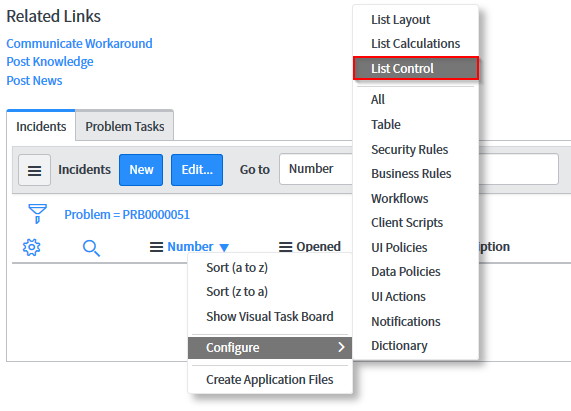Open the list hamburger menu beside Incidents
This screenshot has height=411, width=571.
point(35,170)
